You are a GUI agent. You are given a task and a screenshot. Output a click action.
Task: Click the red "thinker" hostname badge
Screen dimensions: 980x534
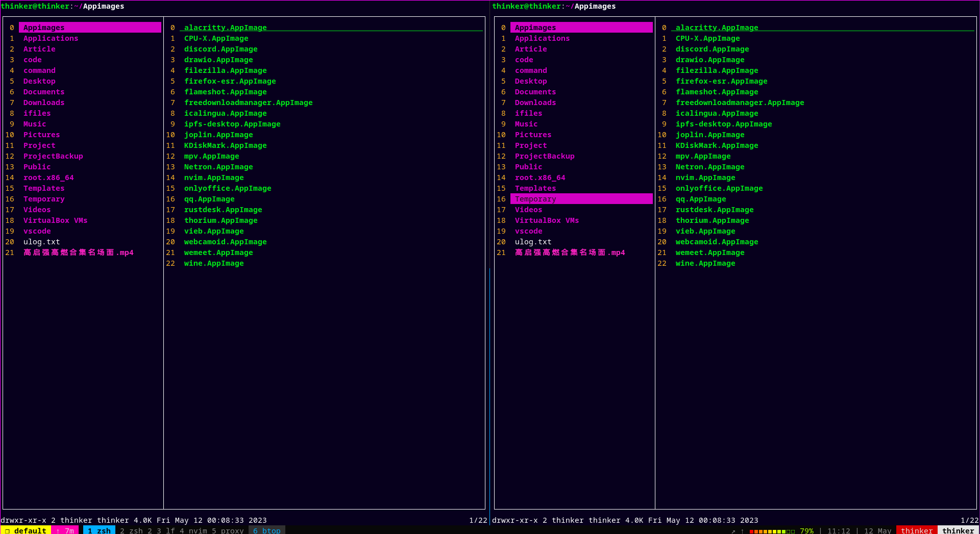click(916, 530)
